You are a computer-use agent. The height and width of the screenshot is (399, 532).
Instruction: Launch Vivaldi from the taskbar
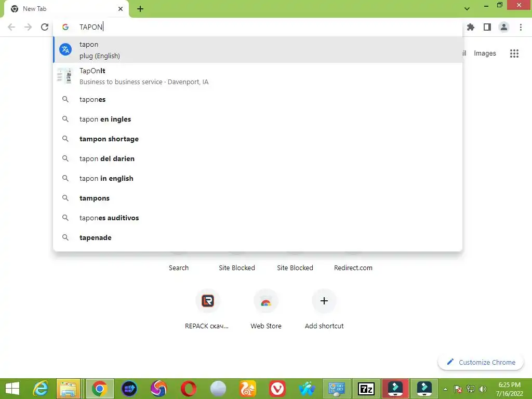(277, 389)
